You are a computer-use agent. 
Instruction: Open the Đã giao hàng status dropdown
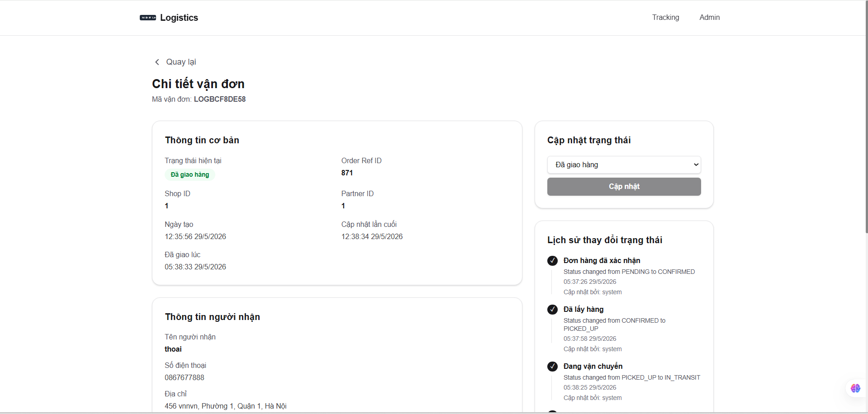(x=624, y=165)
